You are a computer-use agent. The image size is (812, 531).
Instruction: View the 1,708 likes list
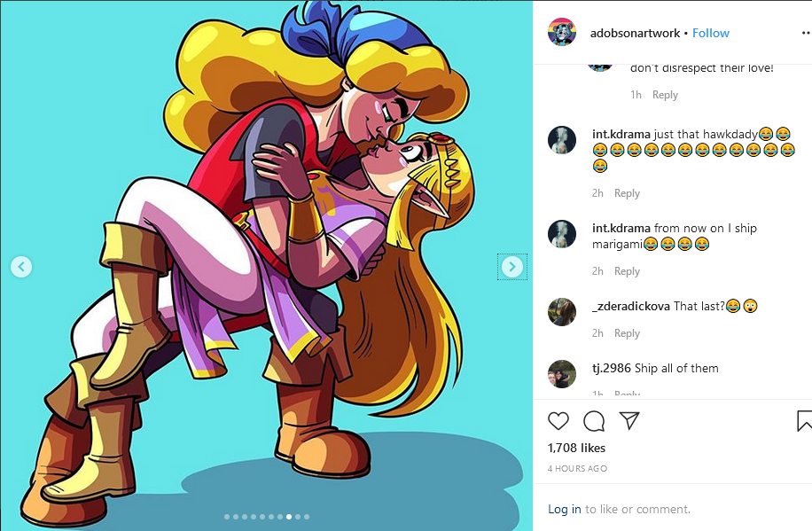click(576, 448)
